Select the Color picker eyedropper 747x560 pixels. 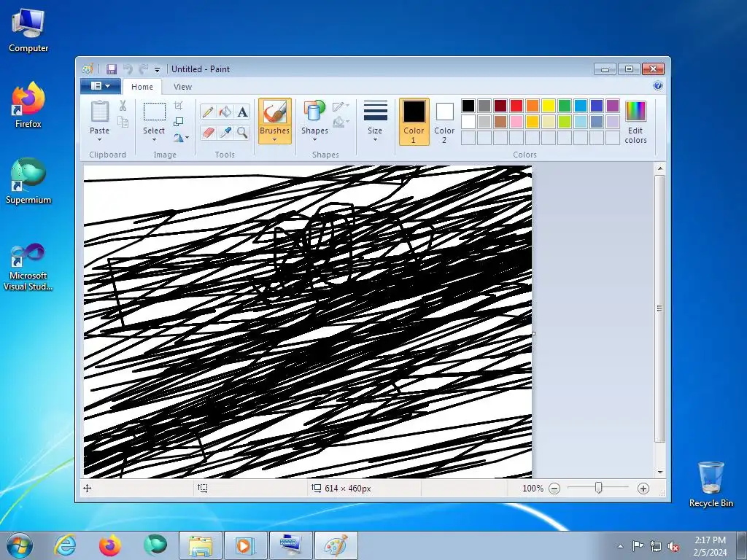pyautogui.click(x=225, y=132)
